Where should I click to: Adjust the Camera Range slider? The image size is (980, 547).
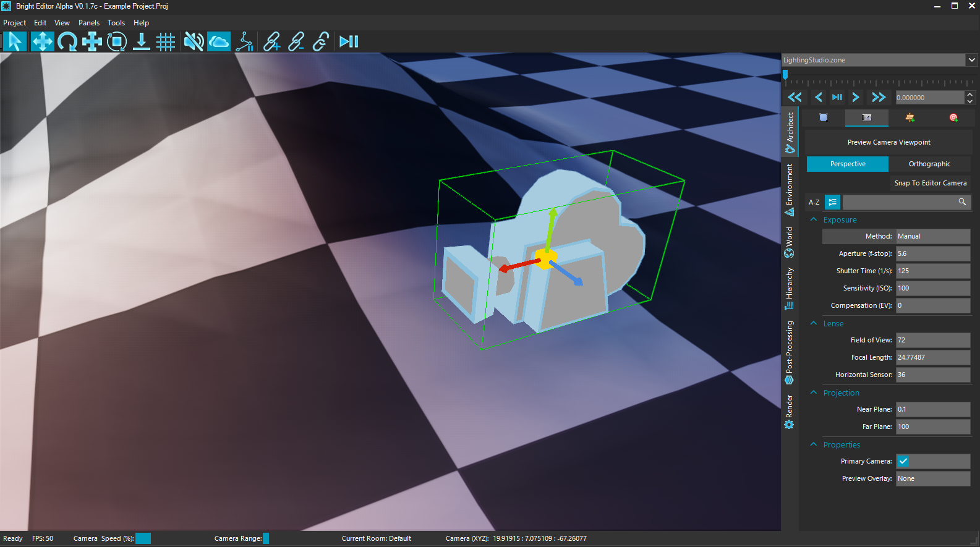coord(266,538)
